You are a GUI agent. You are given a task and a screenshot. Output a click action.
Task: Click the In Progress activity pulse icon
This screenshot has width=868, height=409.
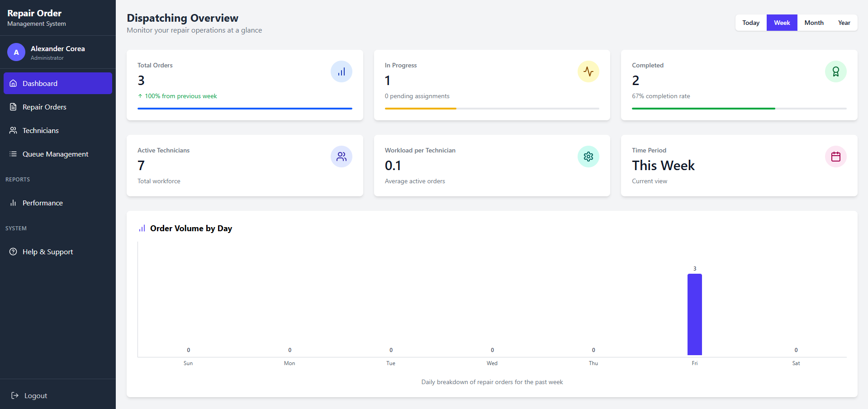pyautogui.click(x=588, y=71)
